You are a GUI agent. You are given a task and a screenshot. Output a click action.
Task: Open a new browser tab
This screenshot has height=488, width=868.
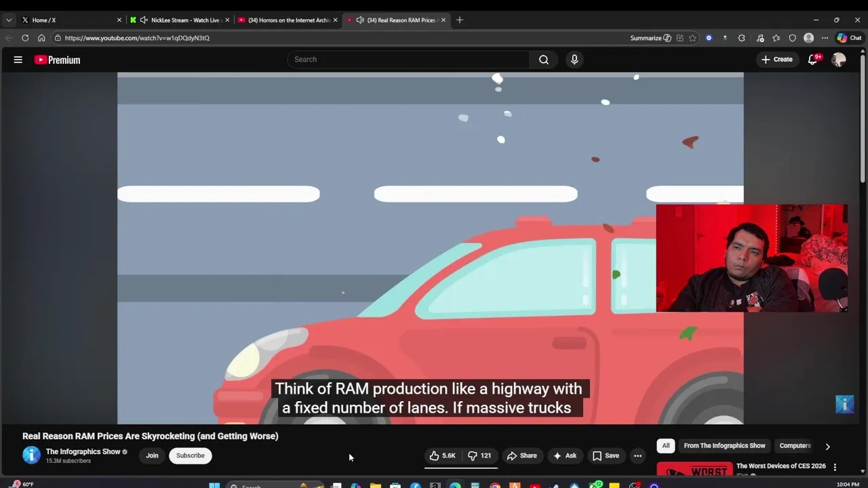coord(460,20)
